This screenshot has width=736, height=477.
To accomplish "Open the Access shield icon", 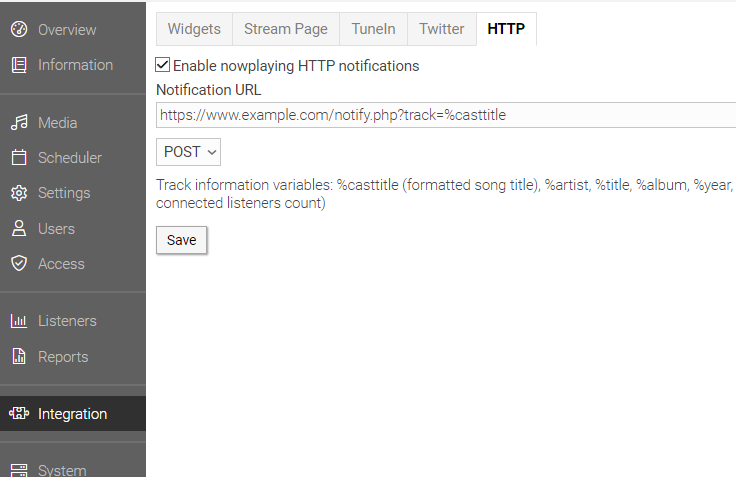I will tap(19, 263).
